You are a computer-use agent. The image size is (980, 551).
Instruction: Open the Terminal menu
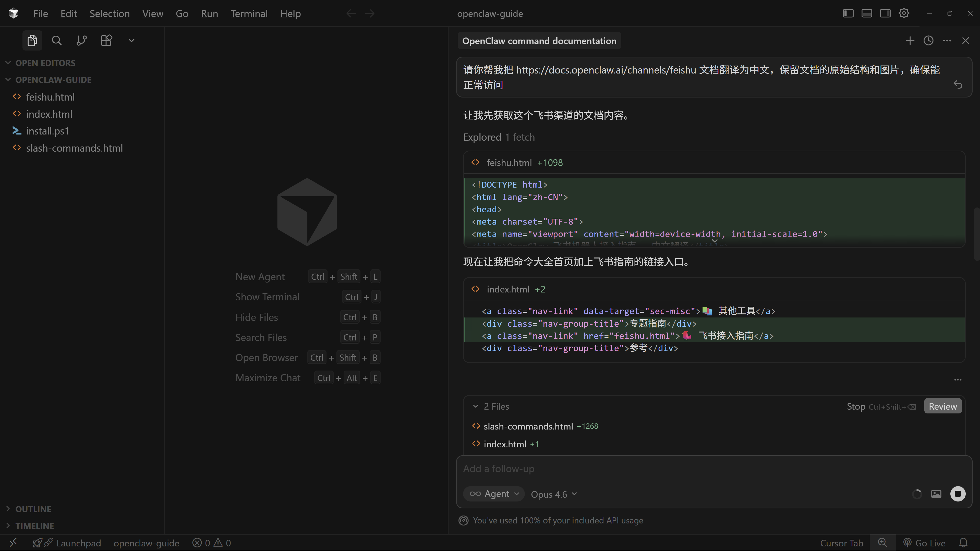coord(249,14)
